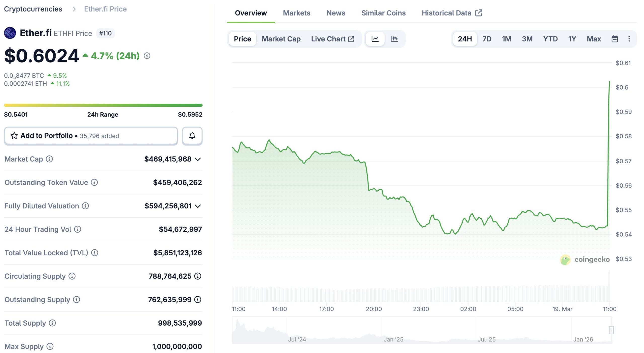Click the 24 Hour Trading Vol info icon
This screenshot has height=353, width=644.
(78, 229)
